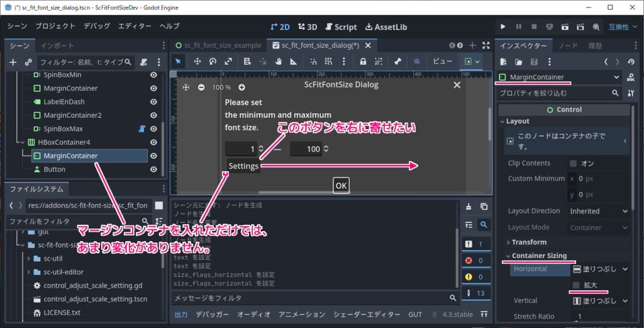Open ビュー view menu button
644x328 pixels.
point(442,61)
